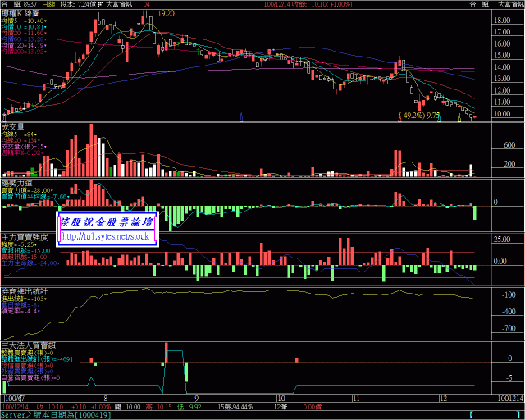
Task: Open the dropdown arrow beside 強度=-6.25
Action: tap(35, 244)
